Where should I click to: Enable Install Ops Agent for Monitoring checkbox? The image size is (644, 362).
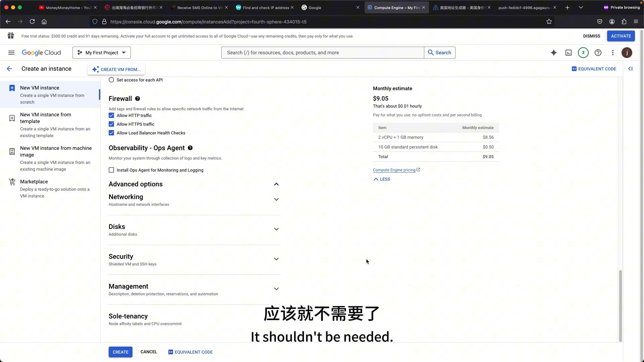pos(111,170)
